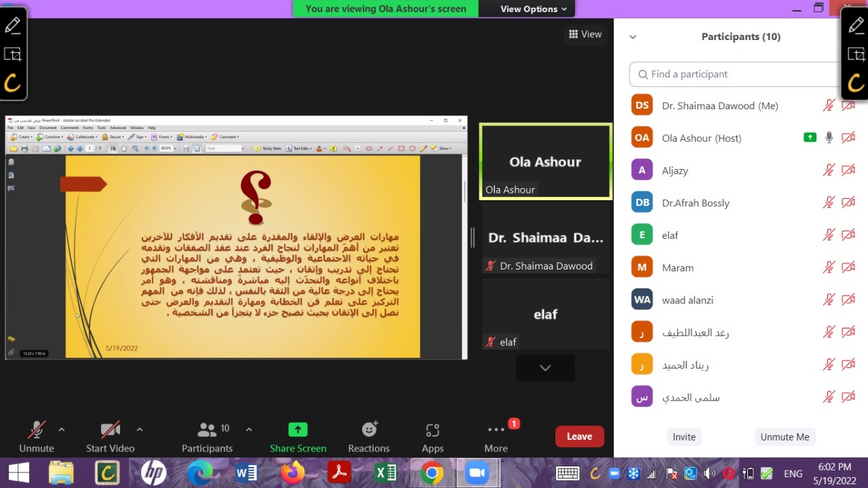Click muted mic icon beside Maram
Screen dimensions: 868x488
point(829,267)
